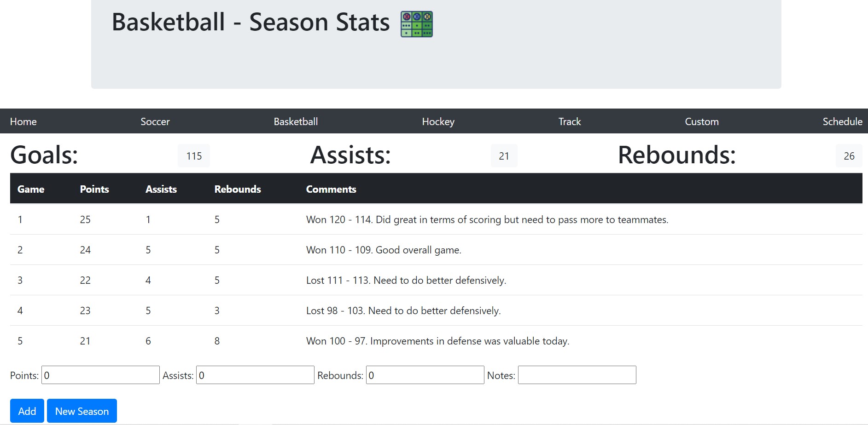The width and height of the screenshot is (868, 425).
Task: Click the Points input field
Action: click(x=99, y=375)
